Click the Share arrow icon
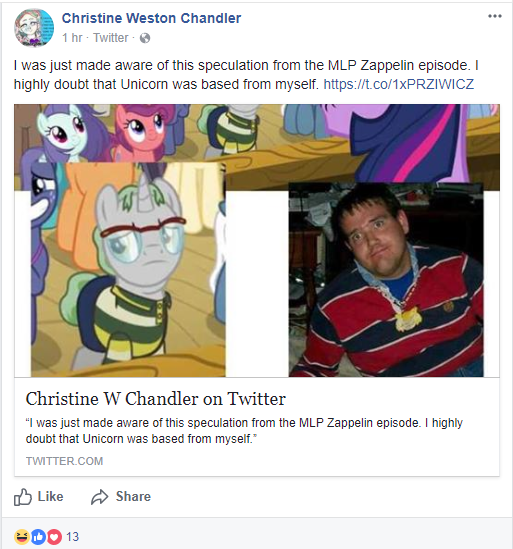513x549 pixels. tap(100, 497)
